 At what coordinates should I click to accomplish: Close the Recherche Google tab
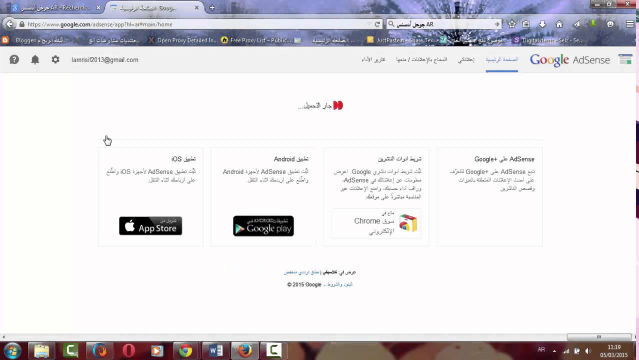point(98,7)
